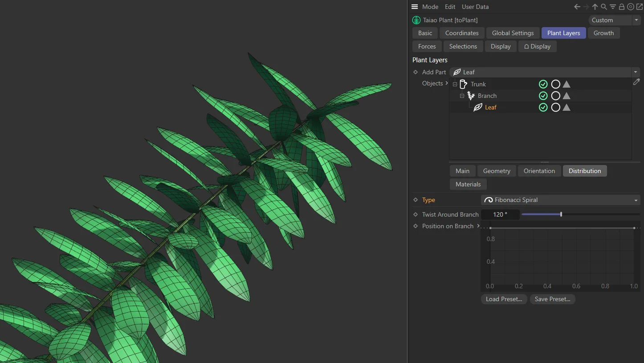Switch to the Growth tab
Viewport: 644px width, 363px height.
coord(604,32)
